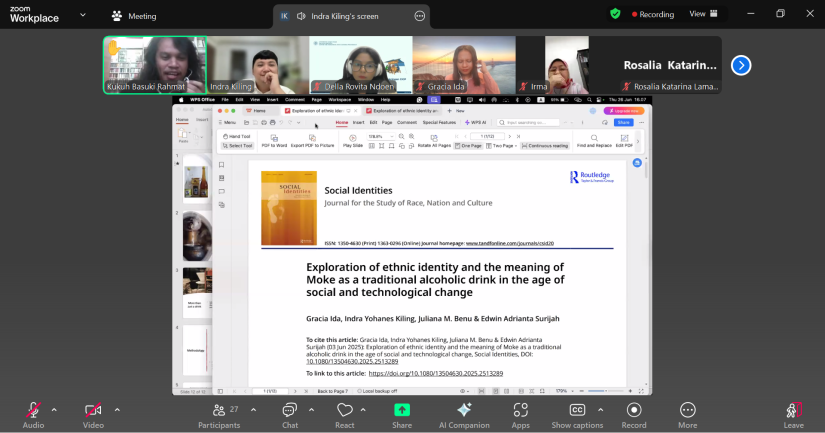Viewport: 825px width, 433px height.
Task: Toggle Show captions
Action: (577, 411)
